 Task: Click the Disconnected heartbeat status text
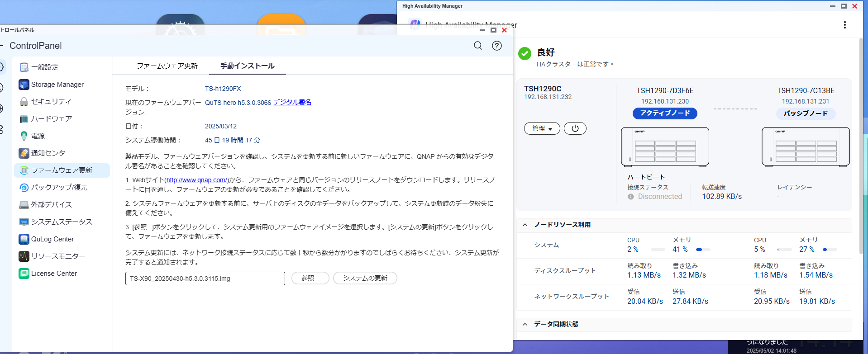click(x=660, y=197)
